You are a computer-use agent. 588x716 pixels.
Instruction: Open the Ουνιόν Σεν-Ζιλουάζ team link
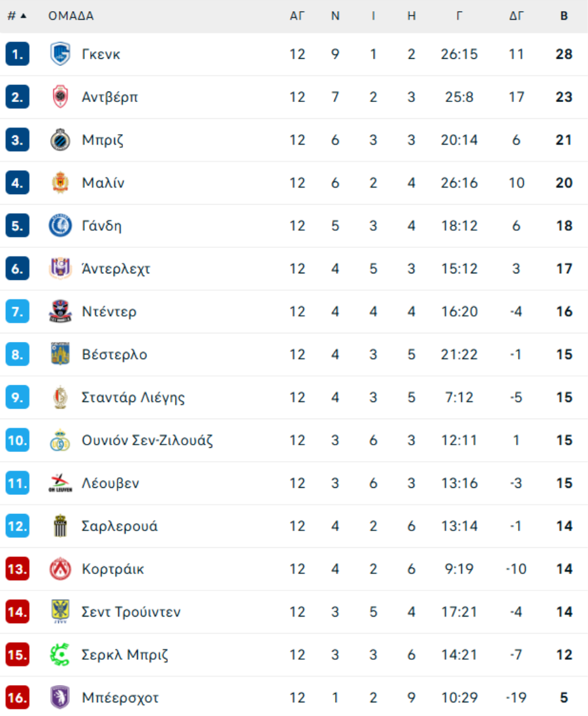[x=147, y=440]
